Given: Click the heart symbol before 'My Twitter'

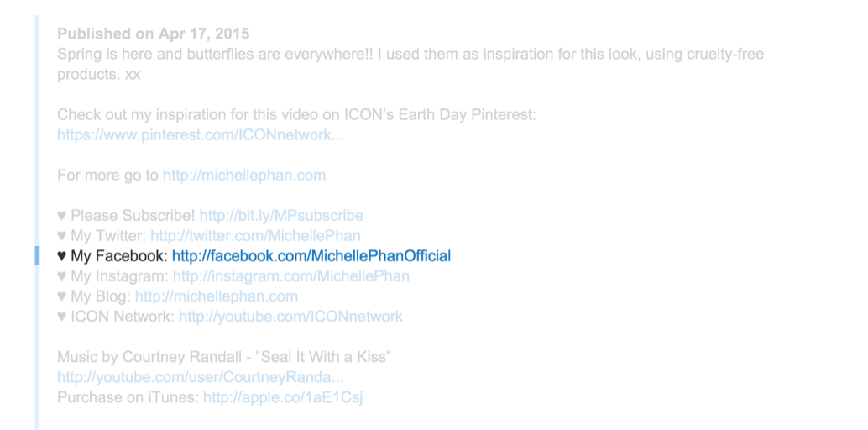Looking at the screenshot, I should (61, 236).
